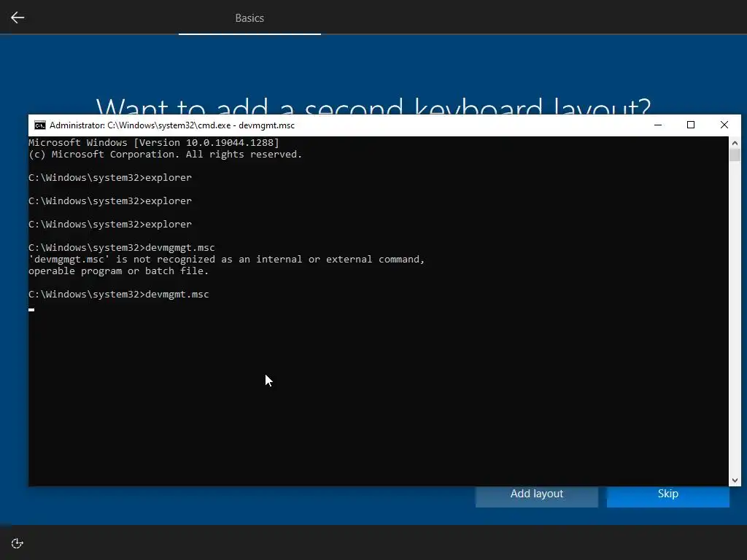Minimize the command prompt window

(x=658, y=125)
